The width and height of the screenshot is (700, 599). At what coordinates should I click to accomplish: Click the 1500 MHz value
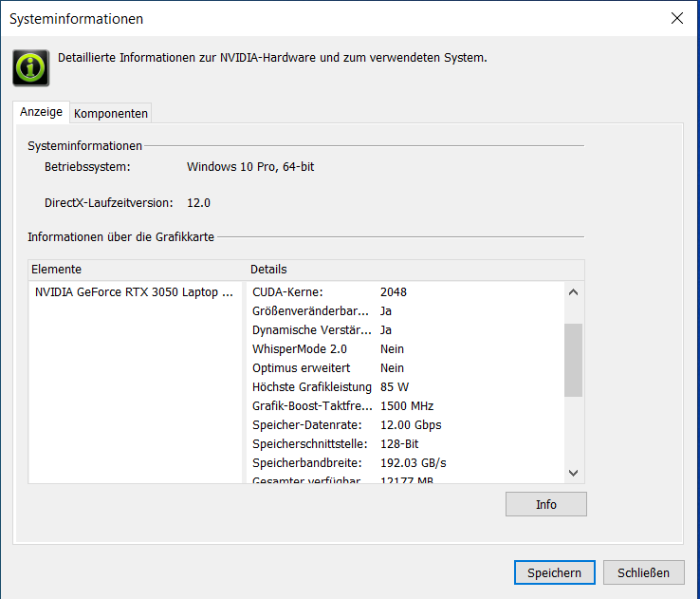(x=407, y=406)
